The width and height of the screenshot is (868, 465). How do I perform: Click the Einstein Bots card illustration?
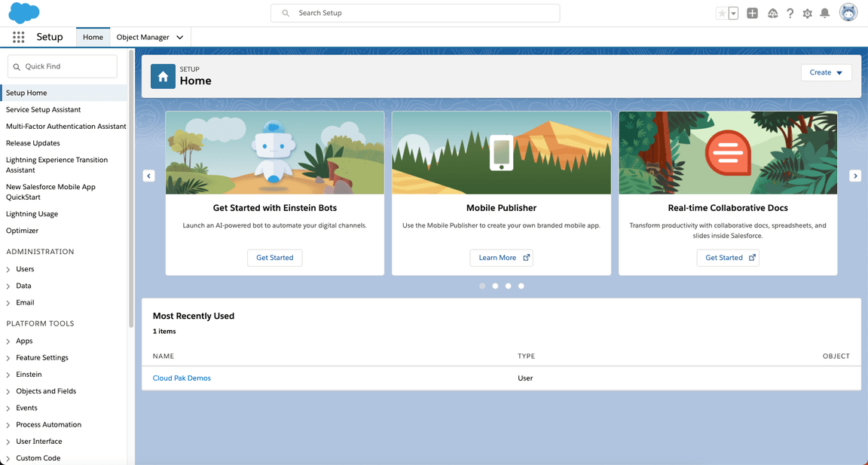tap(274, 153)
